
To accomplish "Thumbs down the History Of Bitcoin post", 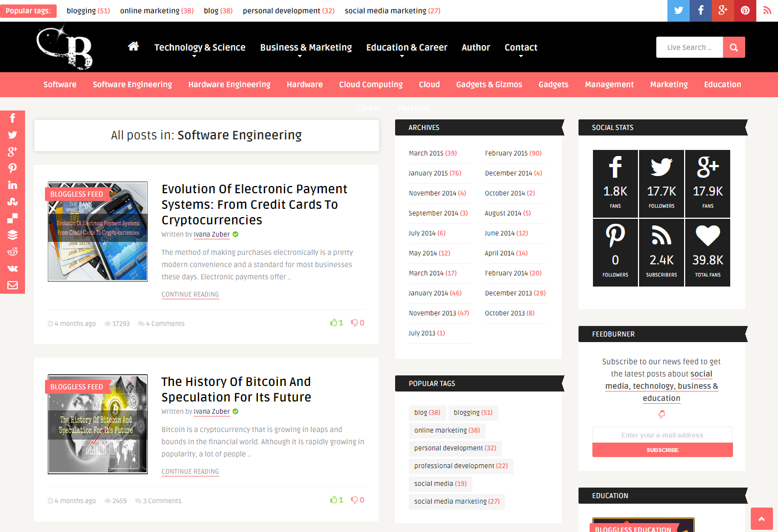I will pyautogui.click(x=357, y=500).
